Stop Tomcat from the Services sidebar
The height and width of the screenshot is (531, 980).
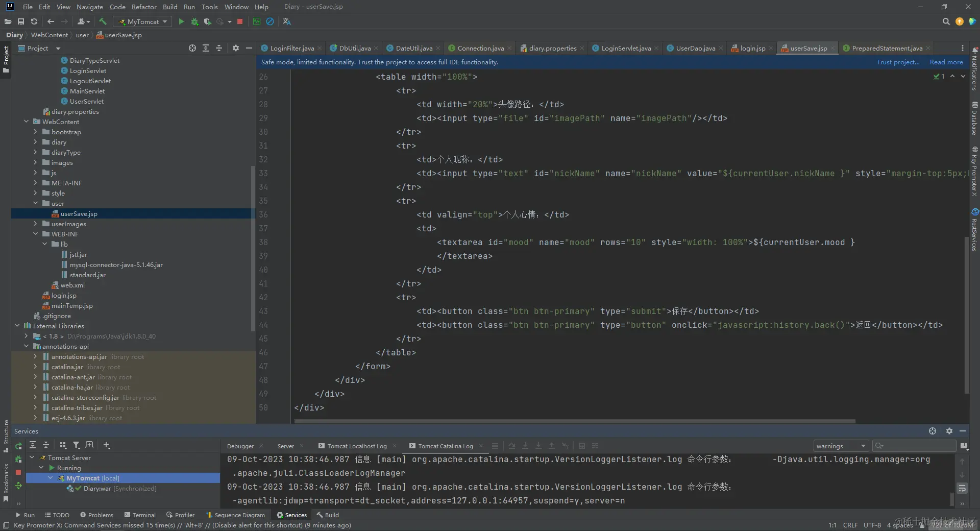(x=18, y=472)
